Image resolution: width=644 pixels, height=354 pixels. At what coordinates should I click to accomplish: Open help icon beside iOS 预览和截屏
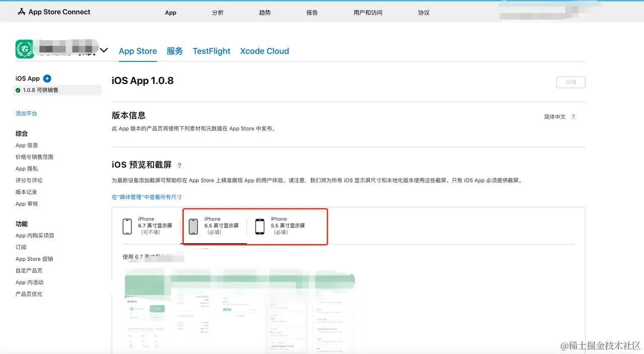point(179,165)
